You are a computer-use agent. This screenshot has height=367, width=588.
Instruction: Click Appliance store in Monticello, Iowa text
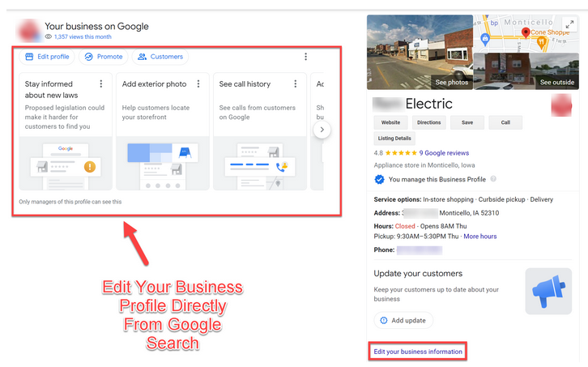(x=424, y=165)
